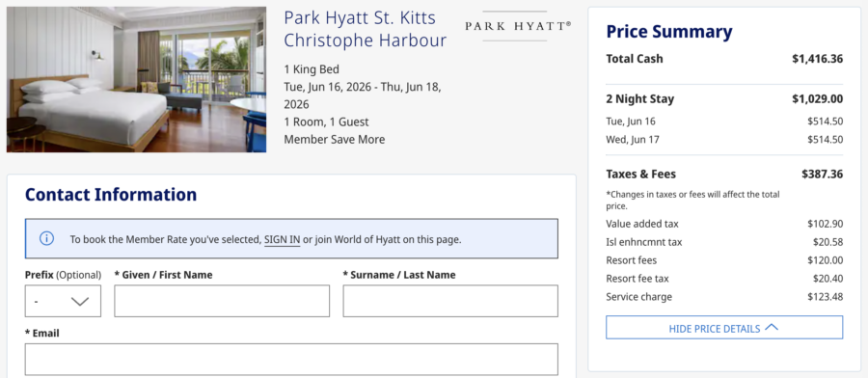Click the info icon in the member notice
The height and width of the screenshot is (378, 868).
coord(46,238)
